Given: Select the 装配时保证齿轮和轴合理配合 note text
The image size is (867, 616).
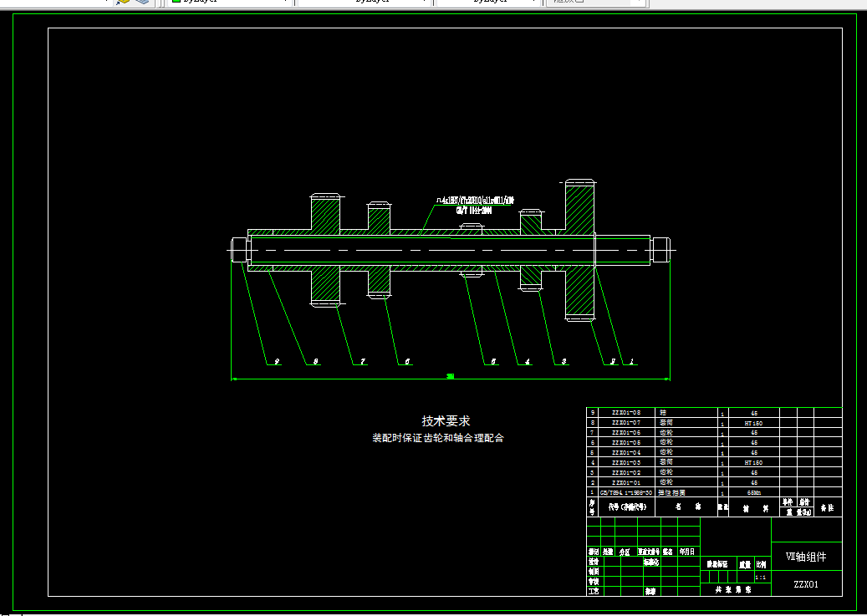Looking at the screenshot, I should 438,438.
